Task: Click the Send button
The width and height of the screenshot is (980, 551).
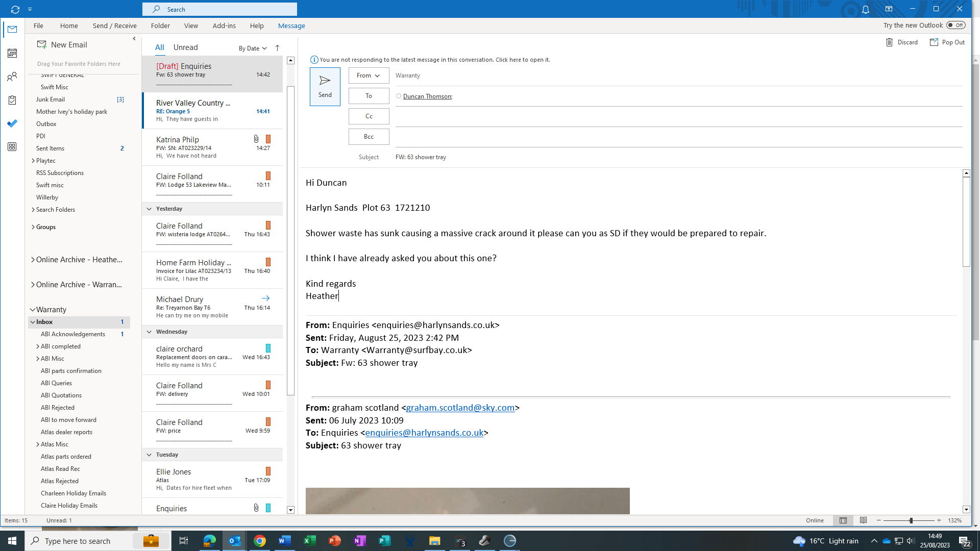Action: [325, 87]
